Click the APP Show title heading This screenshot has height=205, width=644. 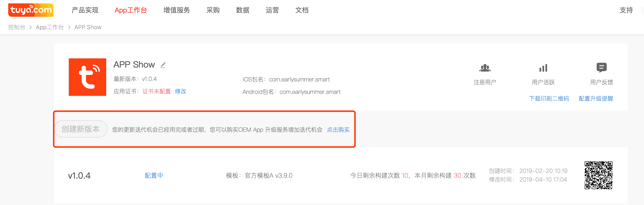tap(134, 65)
